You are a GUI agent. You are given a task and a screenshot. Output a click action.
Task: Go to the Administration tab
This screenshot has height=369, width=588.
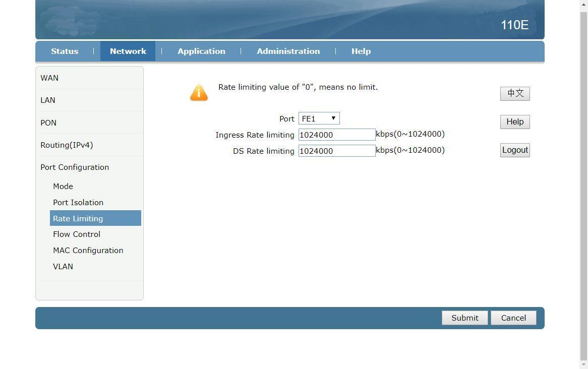click(x=288, y=51)
